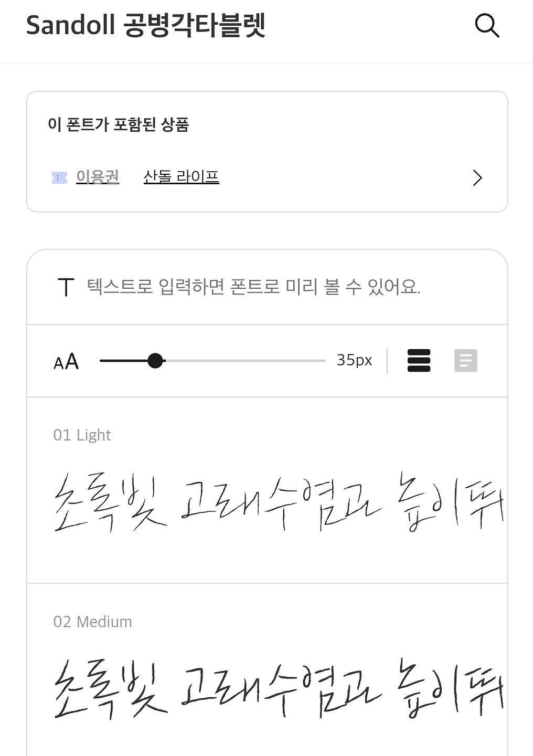This screenshot has width=533, height=756.
Task: Switch to single-line list view icon
Action: pyautogui.click(x=419, y=361)
